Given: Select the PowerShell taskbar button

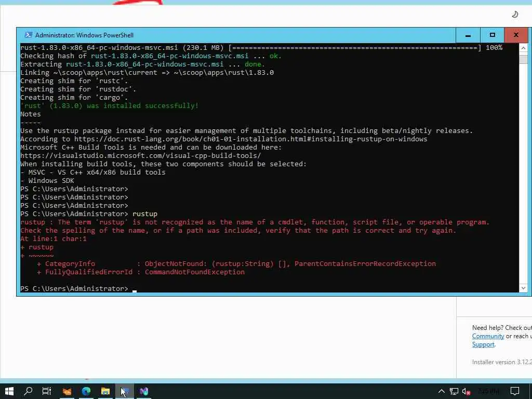Looking at the screenshot, I should click(x=125, y=391).
